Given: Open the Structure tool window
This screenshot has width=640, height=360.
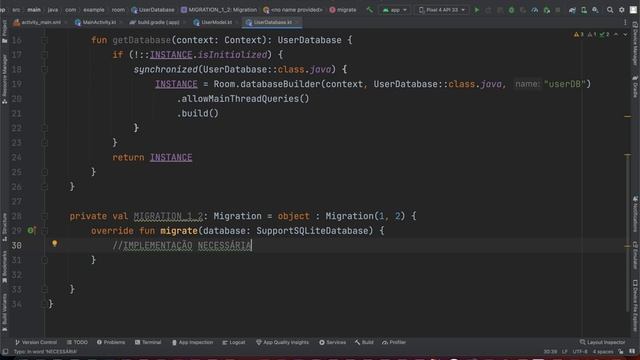Looking at the screenshot, I should coord(4,227).
